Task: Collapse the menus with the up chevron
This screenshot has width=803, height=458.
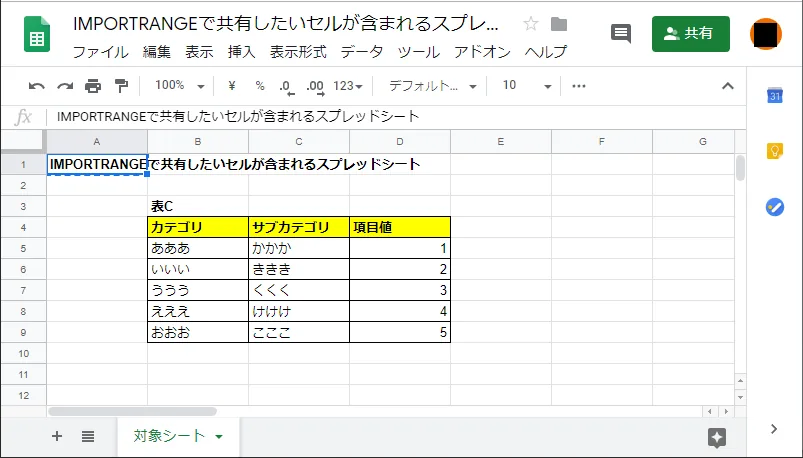Action: [728, 86]
